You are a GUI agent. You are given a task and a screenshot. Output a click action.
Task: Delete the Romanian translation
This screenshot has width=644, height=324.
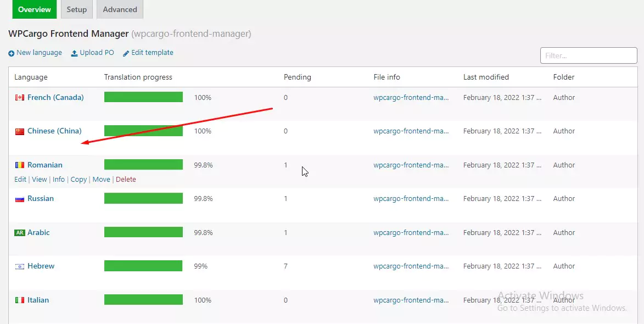click(126, 180)
